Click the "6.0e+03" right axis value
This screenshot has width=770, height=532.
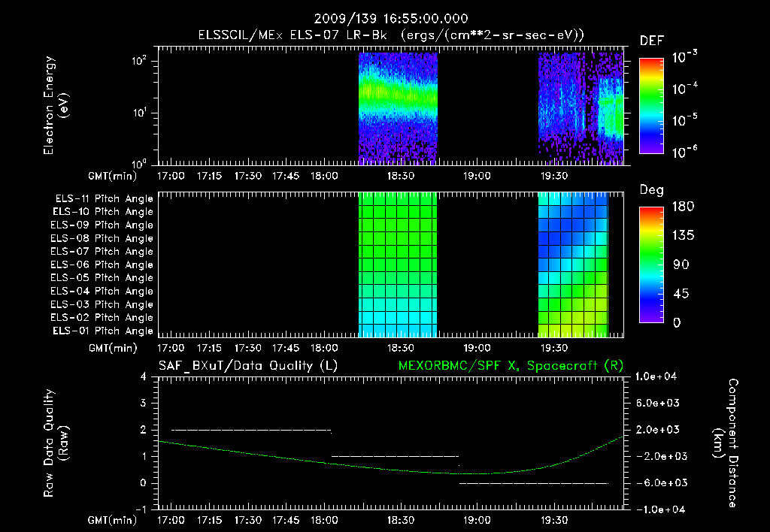click(658, 403)
